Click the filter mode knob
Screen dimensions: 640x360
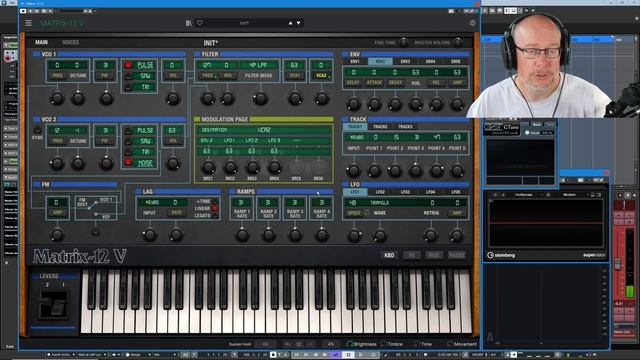coord(260,98)
